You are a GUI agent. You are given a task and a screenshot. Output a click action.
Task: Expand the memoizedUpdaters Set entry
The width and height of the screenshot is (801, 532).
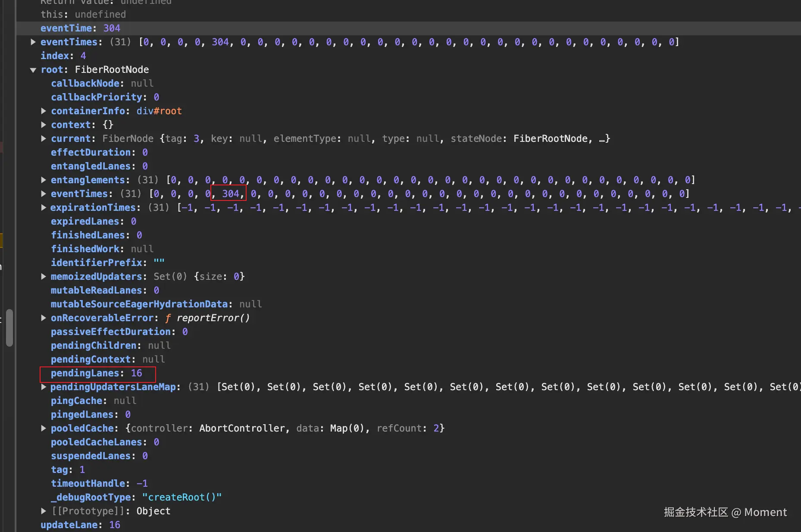point(44,276)
